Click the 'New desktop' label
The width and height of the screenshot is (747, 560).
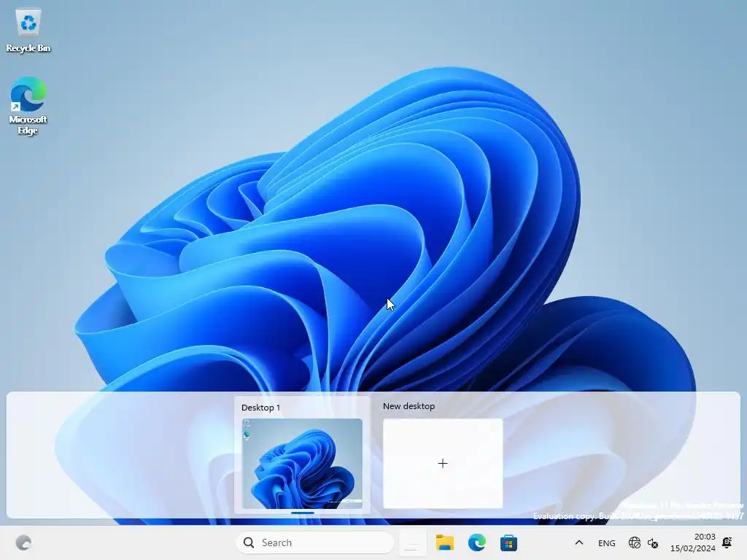pyautogui.click(x=409, y=406)
